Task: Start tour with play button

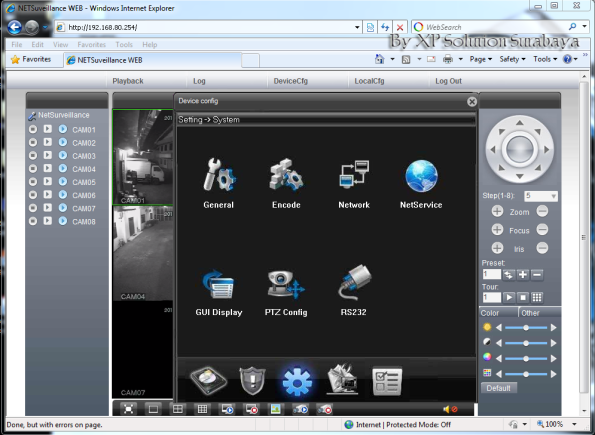Action: click(x=509, y=297)
